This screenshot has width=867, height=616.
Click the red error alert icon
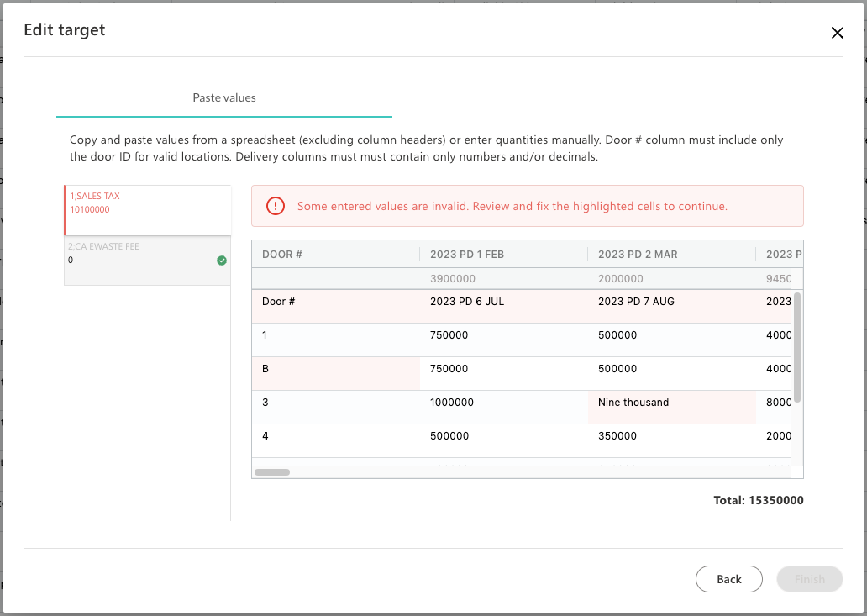[x=276, y=206]
